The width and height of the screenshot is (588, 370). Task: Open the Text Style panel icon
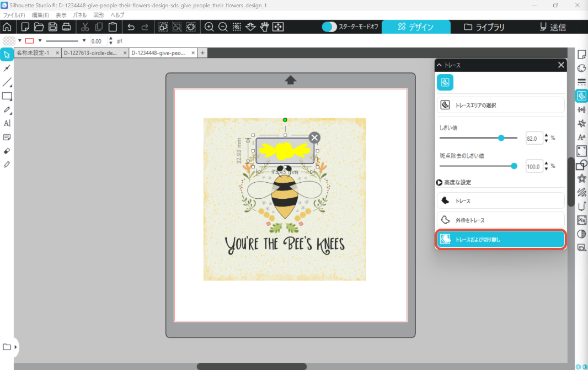pos(581,138)
